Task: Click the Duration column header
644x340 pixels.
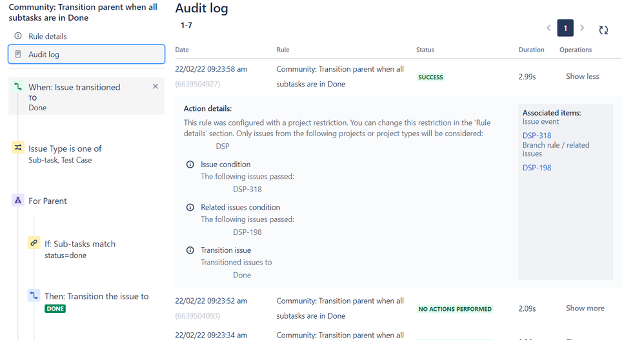Action: tap(532, 50)
